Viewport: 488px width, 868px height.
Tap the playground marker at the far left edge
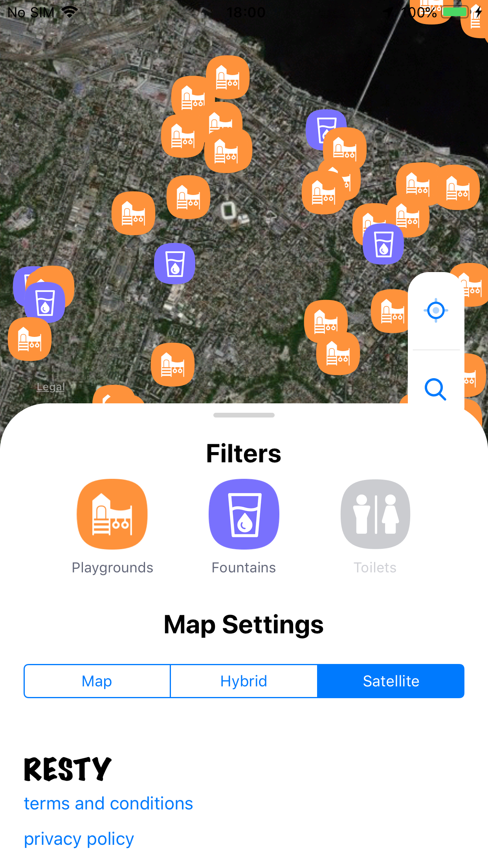point(30,339)
